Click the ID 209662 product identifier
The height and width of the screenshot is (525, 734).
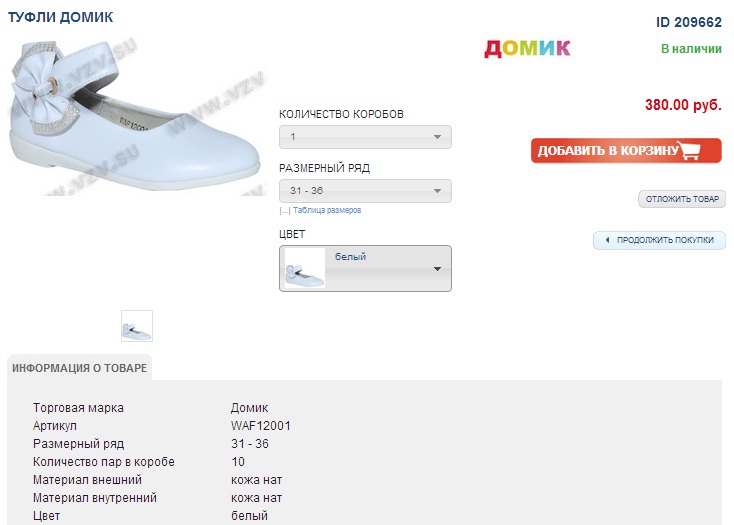[689, 22]
